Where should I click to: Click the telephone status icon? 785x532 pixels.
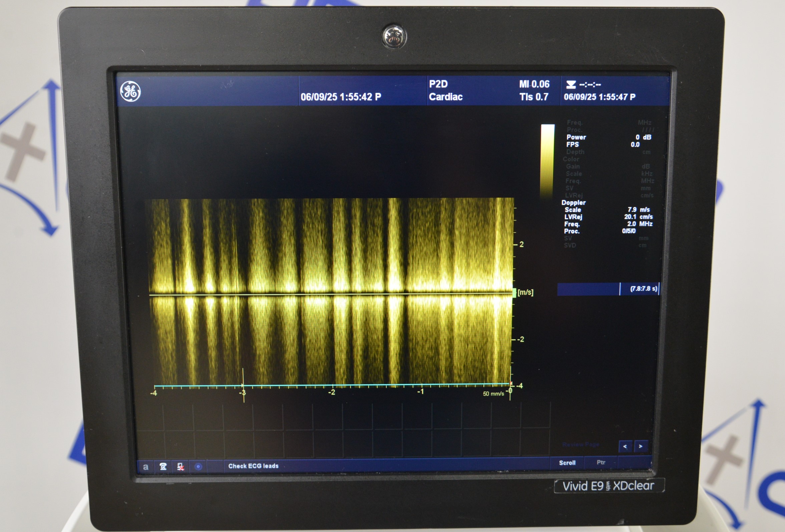(x=163, y=467)
